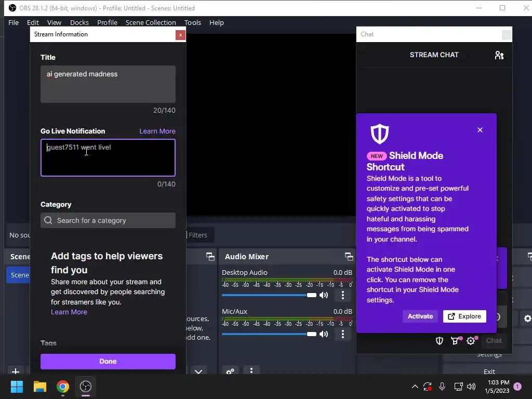Open the notification badge in taskbar
532x399 pixels.
pyautogui.click(x=517, y=387)
